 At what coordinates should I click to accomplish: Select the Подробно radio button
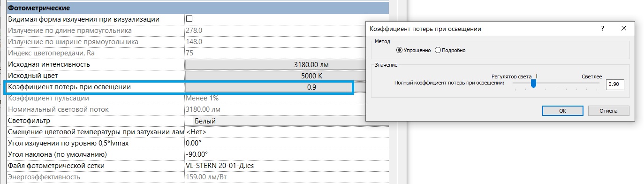[438, 50]
